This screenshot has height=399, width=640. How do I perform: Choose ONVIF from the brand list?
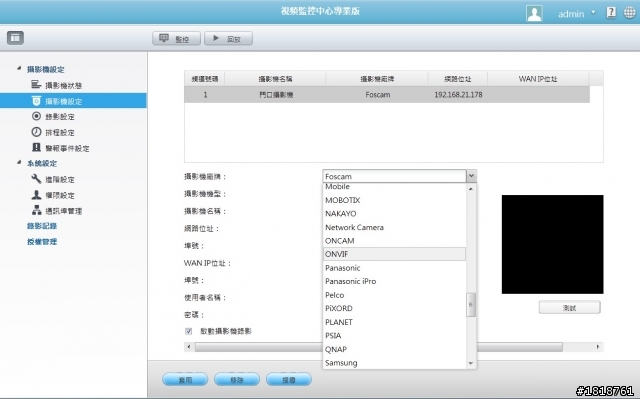coord(394,254)
